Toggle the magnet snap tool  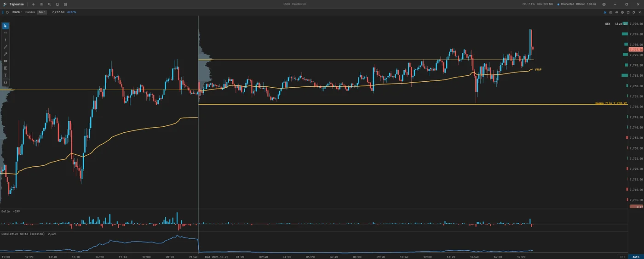(6, 83)
